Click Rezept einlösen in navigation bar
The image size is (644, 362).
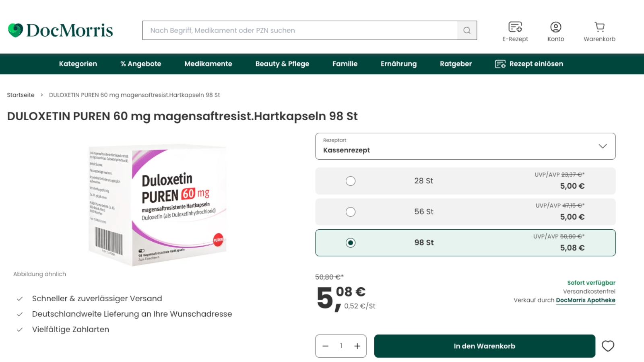[x=529, y=64]
